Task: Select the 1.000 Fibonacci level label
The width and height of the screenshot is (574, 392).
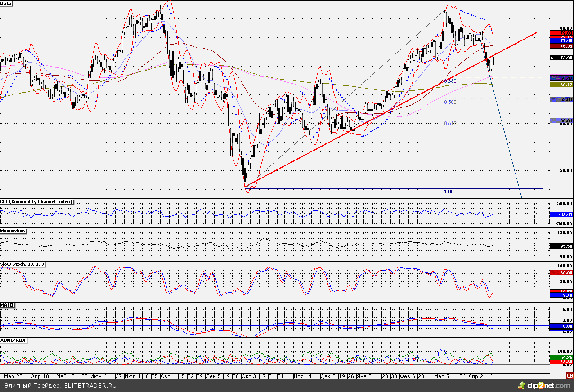Action: click(450, 192)
